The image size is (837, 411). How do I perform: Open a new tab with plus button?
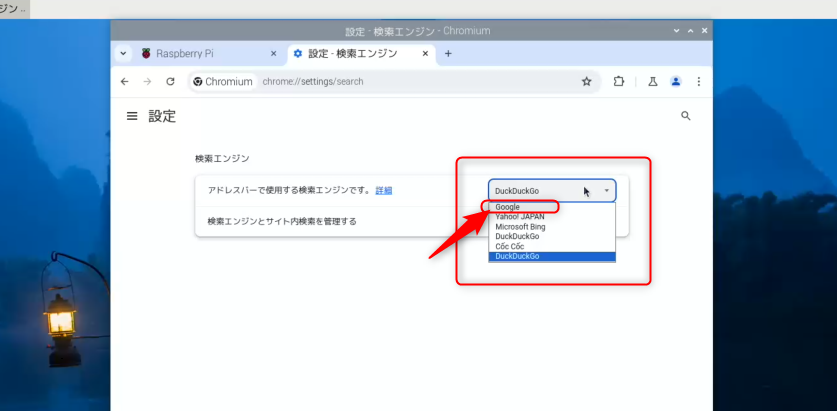click(x=448, y=53)
